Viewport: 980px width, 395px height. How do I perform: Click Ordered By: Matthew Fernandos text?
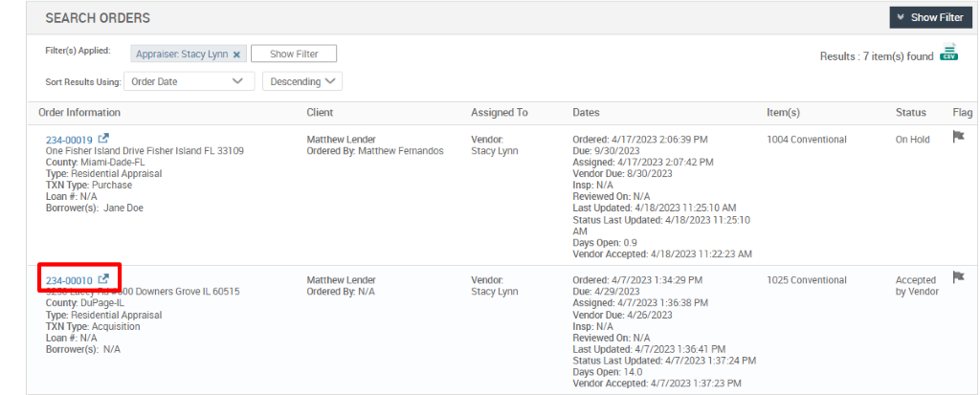coord(375,150)
